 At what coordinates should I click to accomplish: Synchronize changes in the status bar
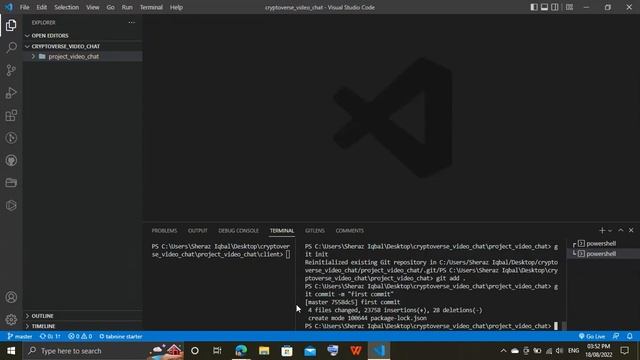pyautogui.click(x=50, y=336)
